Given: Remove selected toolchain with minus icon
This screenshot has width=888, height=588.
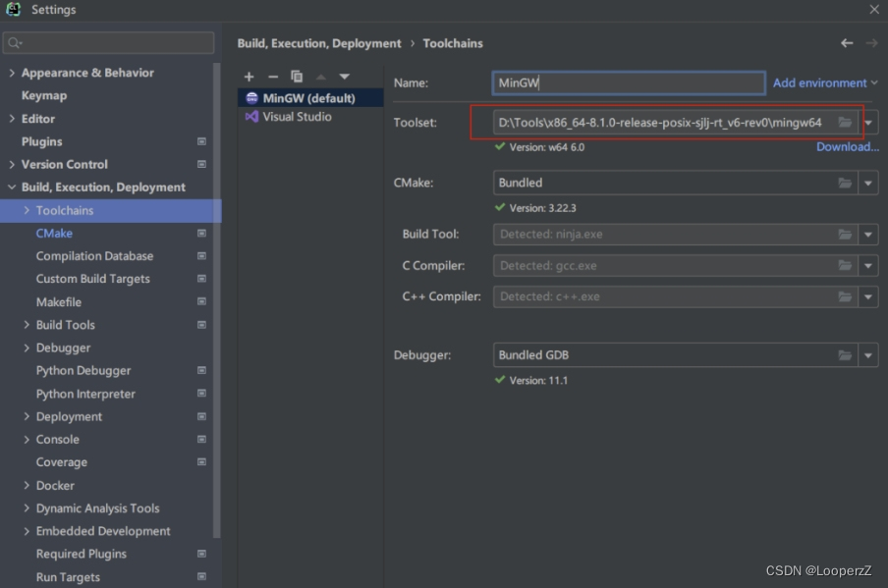Looking at the screenshot, I should (273, 77).
